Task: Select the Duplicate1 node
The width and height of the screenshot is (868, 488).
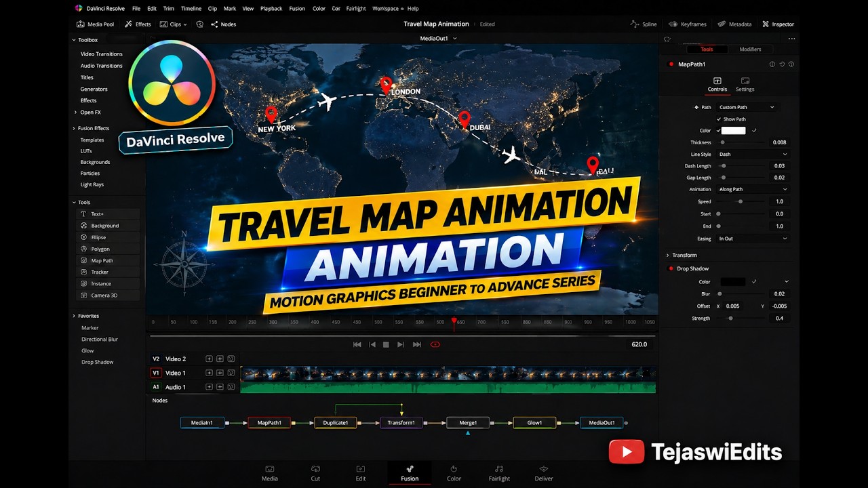Action: coord(335,423)
